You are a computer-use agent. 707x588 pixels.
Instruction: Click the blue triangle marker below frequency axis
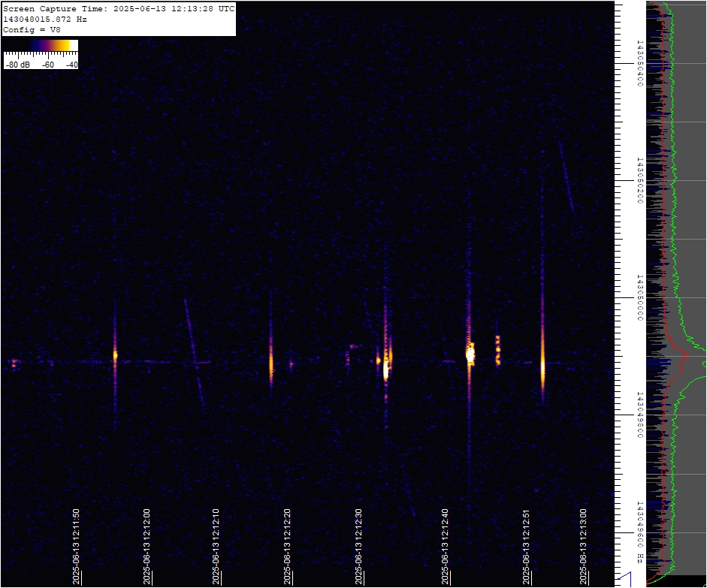click(624, 579)
